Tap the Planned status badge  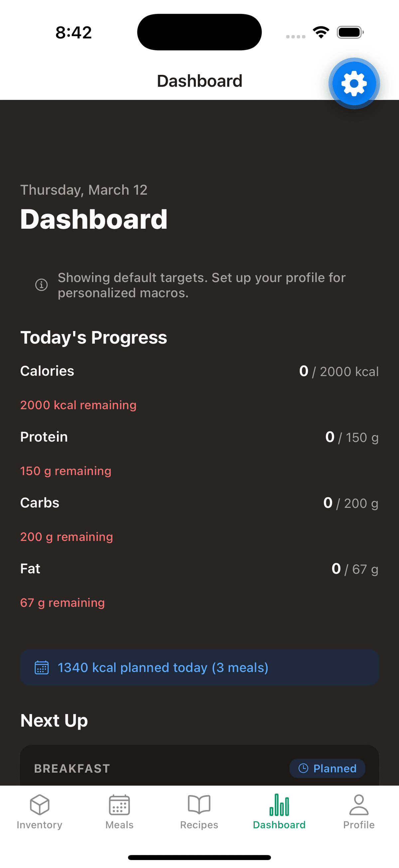[327, 768]
